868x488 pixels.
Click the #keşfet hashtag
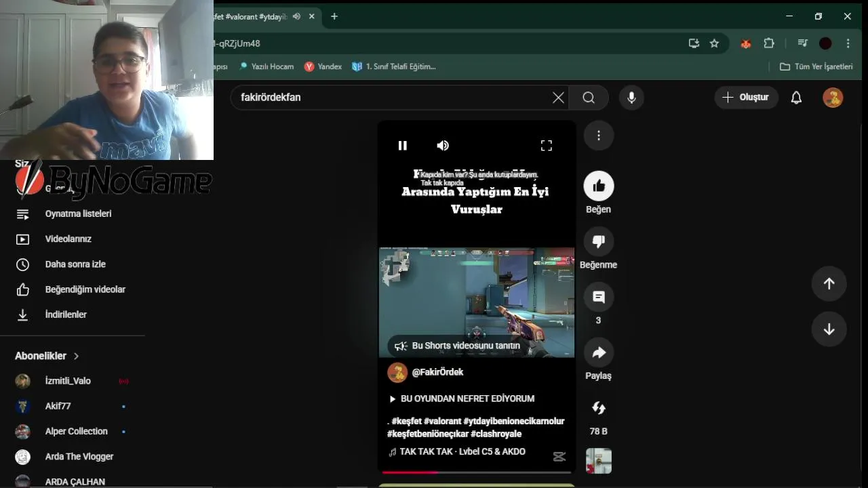tap(406, 421)
